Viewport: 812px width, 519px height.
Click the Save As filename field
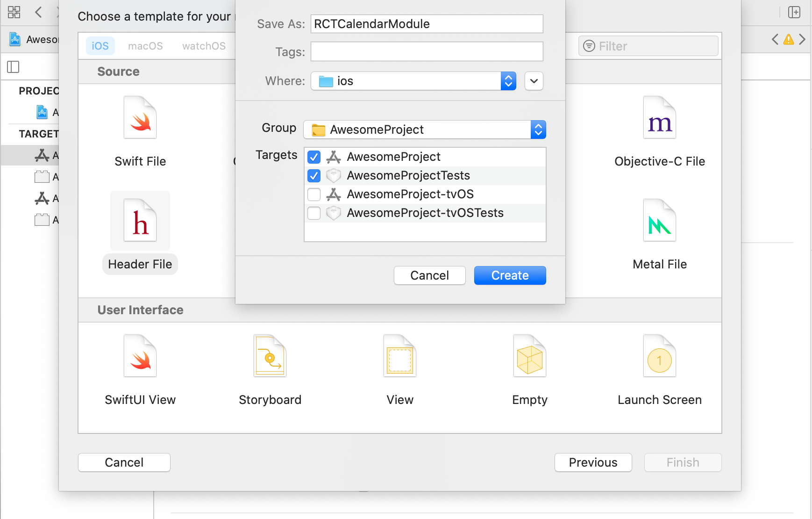click(x=426, y=24)
